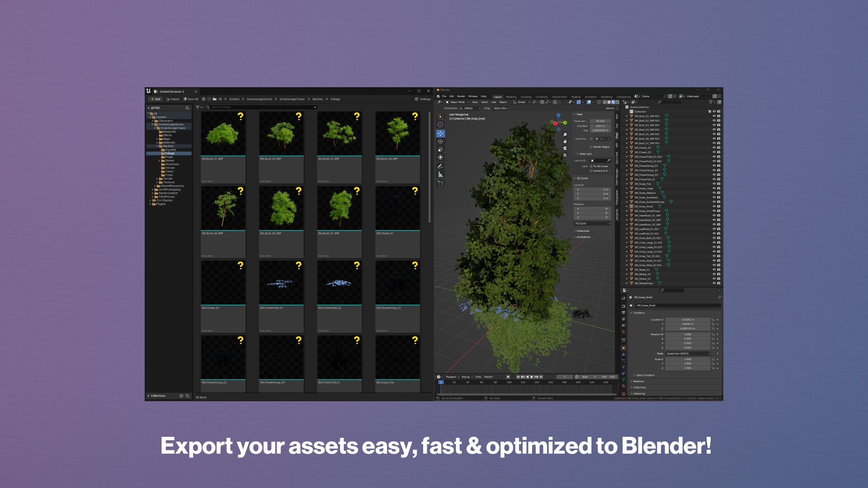Select the Transform tool in Blender toolbar

(x=440, y=158)
